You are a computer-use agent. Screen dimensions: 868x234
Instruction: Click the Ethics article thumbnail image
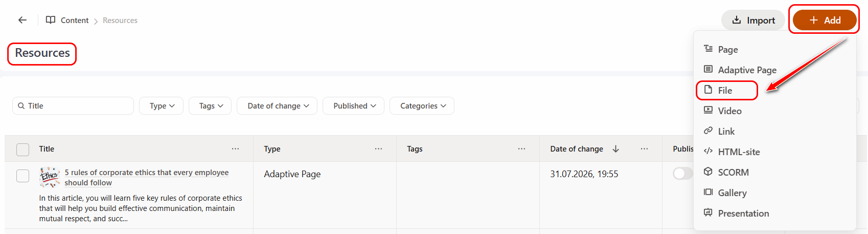tap(50, 177)
